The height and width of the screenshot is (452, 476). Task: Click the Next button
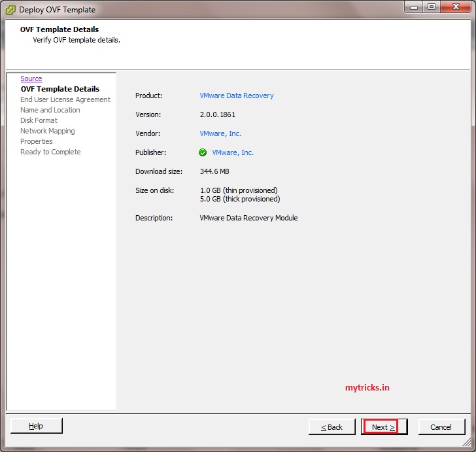384,426
